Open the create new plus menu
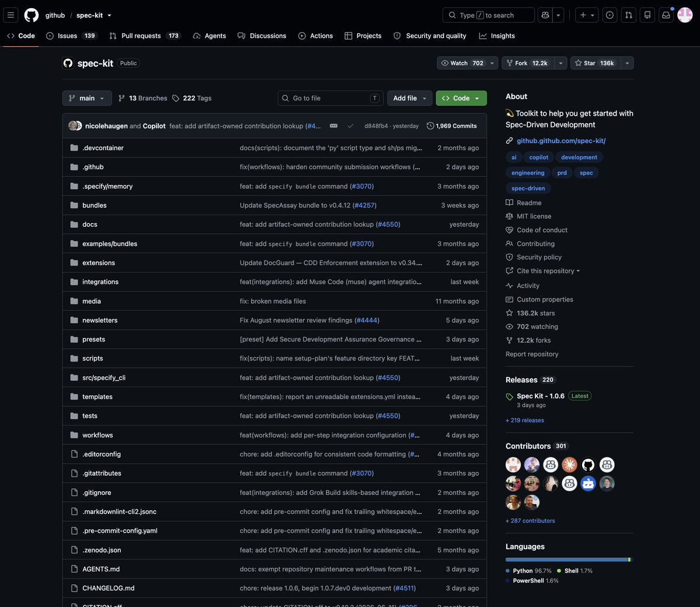Screen dimensions: 700x607 (x=587, y=15)
